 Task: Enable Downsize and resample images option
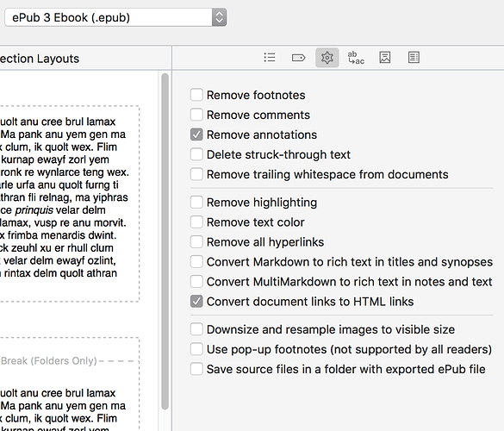coord(196,329)
